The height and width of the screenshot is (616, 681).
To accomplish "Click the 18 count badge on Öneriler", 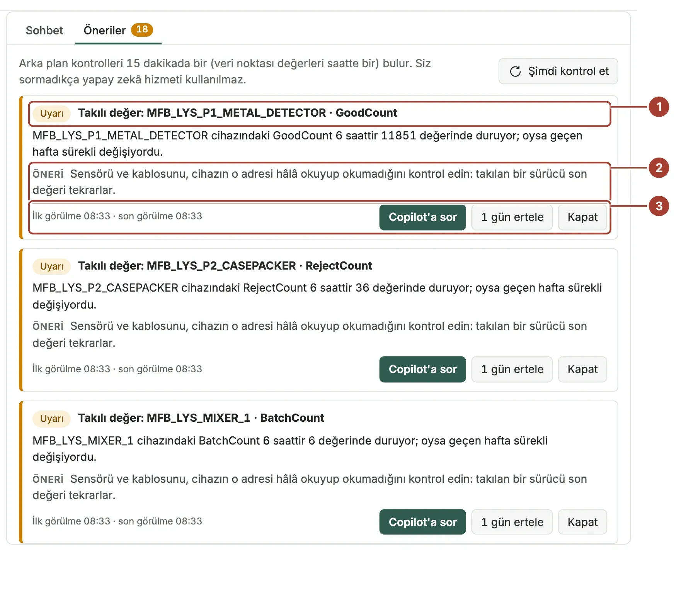I will pyautogui.click(x=142, y=30).
